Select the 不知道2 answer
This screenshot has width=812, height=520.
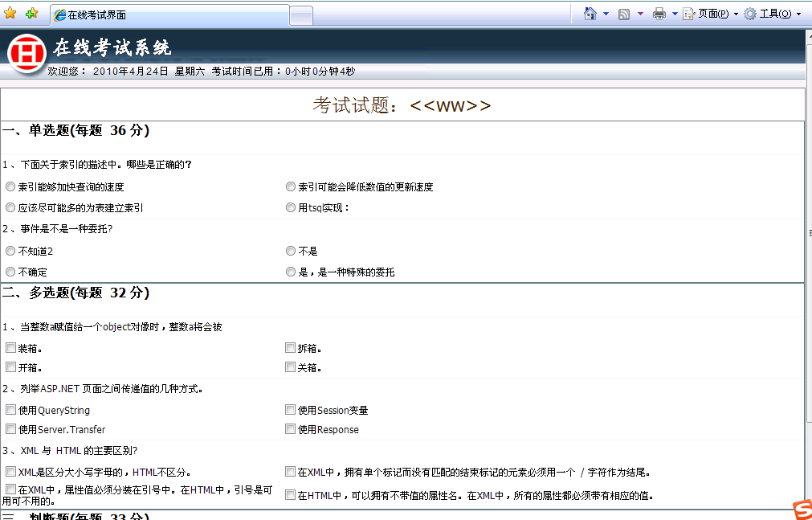pos(10,251)
